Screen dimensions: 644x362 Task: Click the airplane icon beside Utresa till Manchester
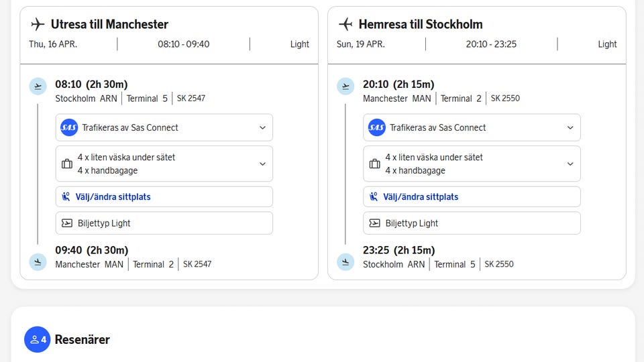pyautogui.click(x=38, y=25)
